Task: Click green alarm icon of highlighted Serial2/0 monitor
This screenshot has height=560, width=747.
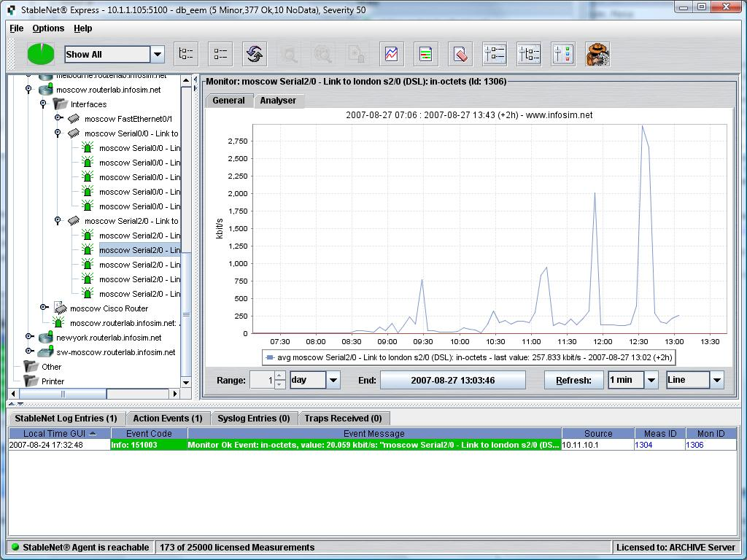Action: coord(88,249)
